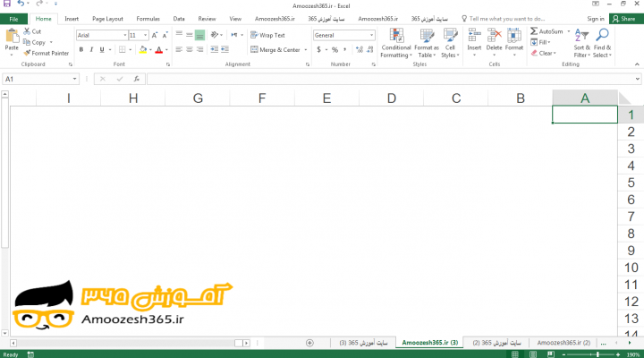Screen dimensions: 644x358
Task: Increase font size with larger A icon
Action: point(155,35)
